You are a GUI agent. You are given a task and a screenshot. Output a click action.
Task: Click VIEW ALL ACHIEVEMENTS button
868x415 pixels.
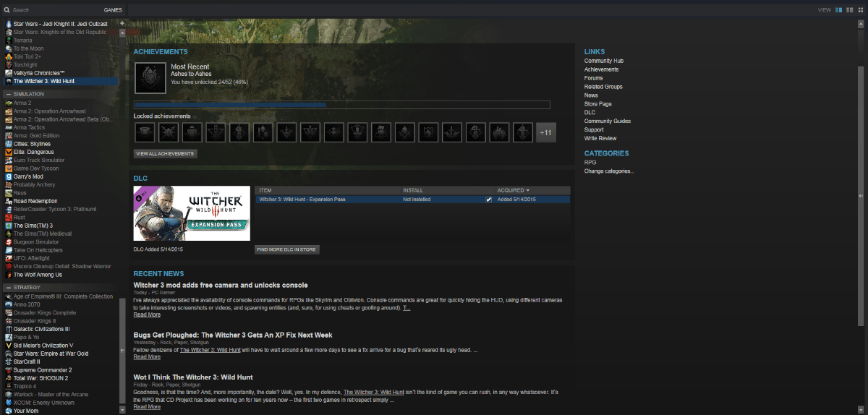(x=166, y=154)
